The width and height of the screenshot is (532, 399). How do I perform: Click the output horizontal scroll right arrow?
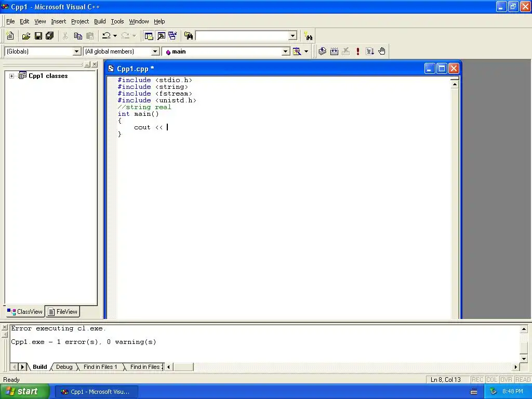[516, 367]
